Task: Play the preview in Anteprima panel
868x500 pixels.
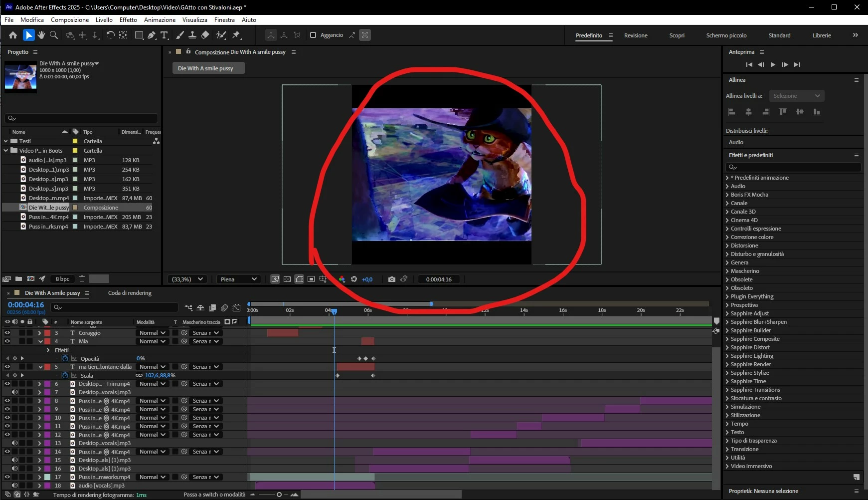Action: [773, 64]
